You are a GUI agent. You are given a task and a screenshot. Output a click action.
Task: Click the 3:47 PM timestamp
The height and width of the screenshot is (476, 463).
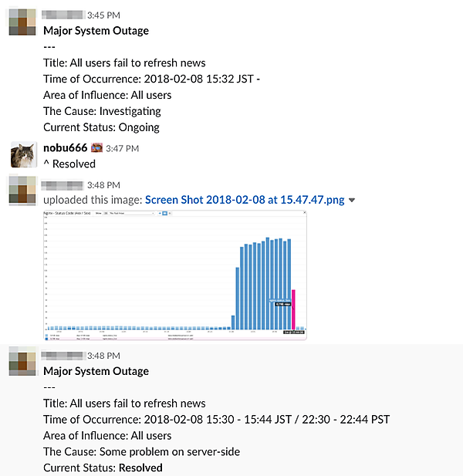click(123, 148)
